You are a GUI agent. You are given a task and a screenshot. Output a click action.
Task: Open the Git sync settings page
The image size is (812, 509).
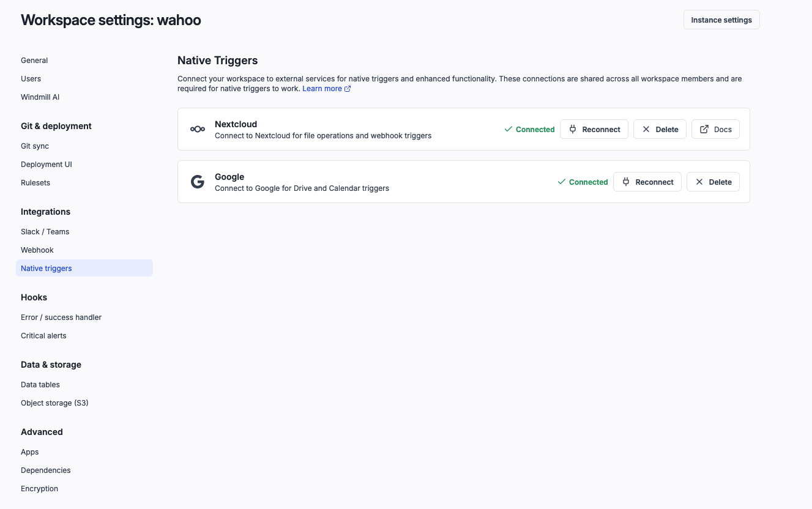pos(34,146)
